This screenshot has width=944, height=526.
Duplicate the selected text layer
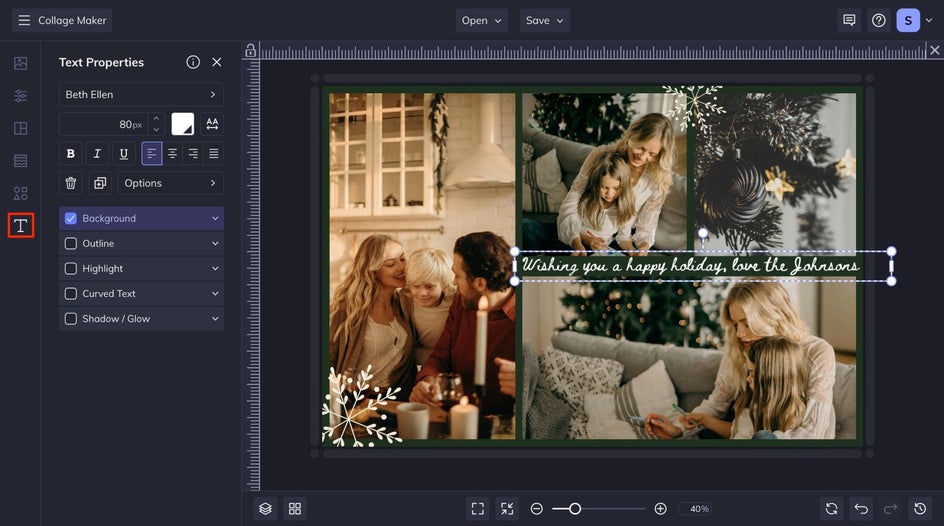click(x=99, y=183)
